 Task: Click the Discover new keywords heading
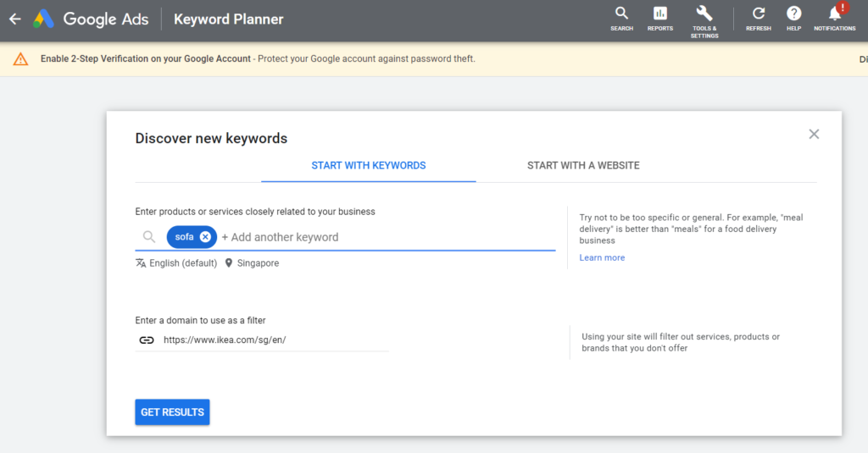pyautogui.click(x=211, y=138)
